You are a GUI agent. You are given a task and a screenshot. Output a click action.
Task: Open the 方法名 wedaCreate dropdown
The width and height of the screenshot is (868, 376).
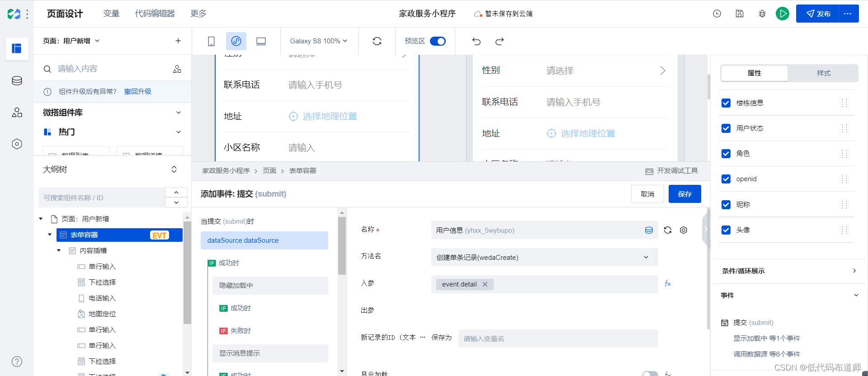pos(544,257)
